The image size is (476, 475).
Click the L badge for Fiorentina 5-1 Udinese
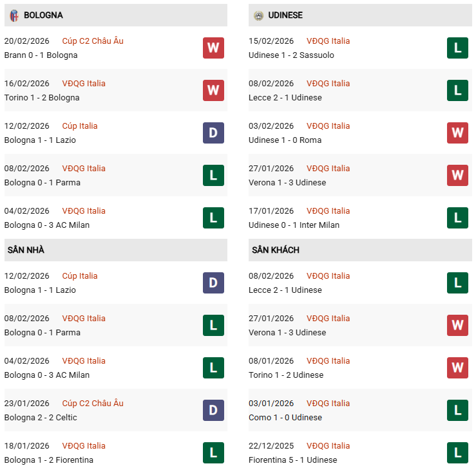457,453
